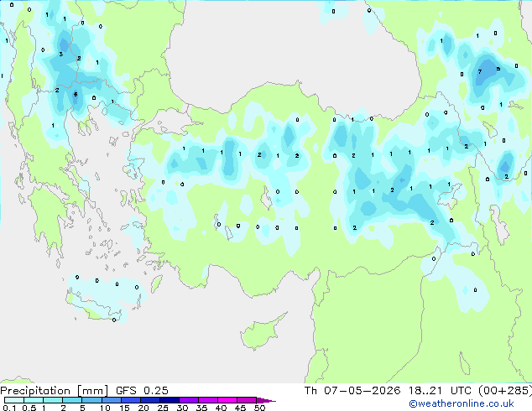Click the legend tick label "20"
Viewport: 532px width, 411px height.
pyautogui.click(x=143, y=408)
